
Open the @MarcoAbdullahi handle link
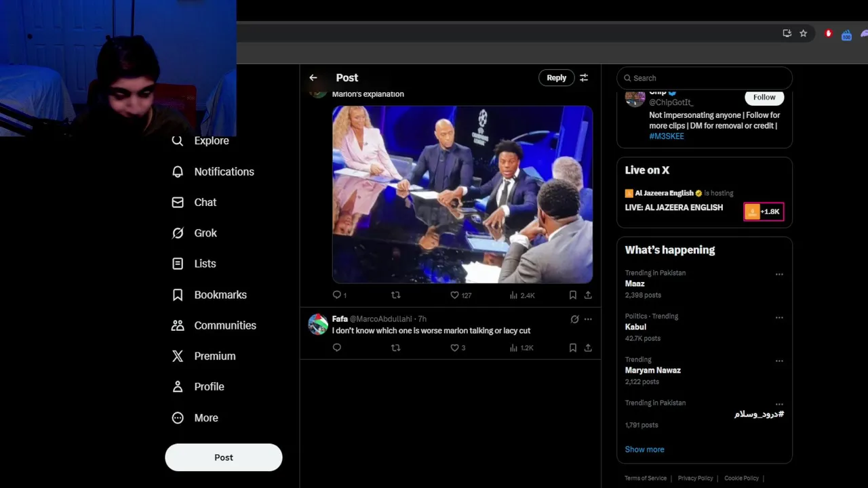point(380,319)
